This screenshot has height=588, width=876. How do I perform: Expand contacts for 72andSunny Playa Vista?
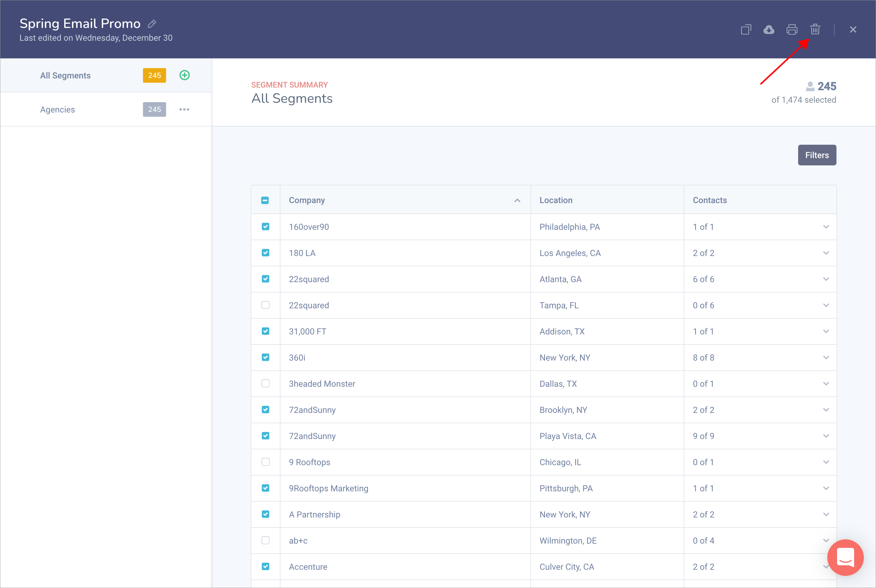[826, 436]
